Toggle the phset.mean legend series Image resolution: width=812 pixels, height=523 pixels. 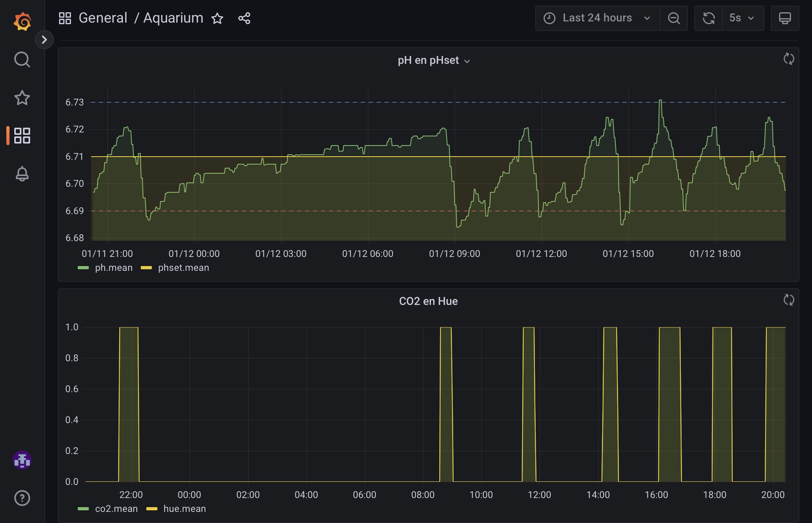tap(184, 268)
